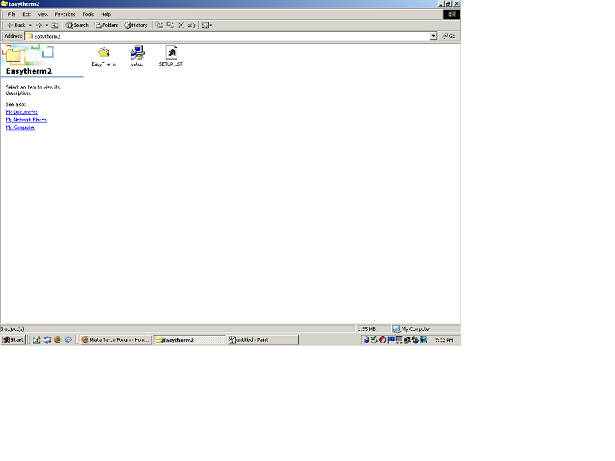Open the Edit menu
615x461 pixels.
coord(27,14)
